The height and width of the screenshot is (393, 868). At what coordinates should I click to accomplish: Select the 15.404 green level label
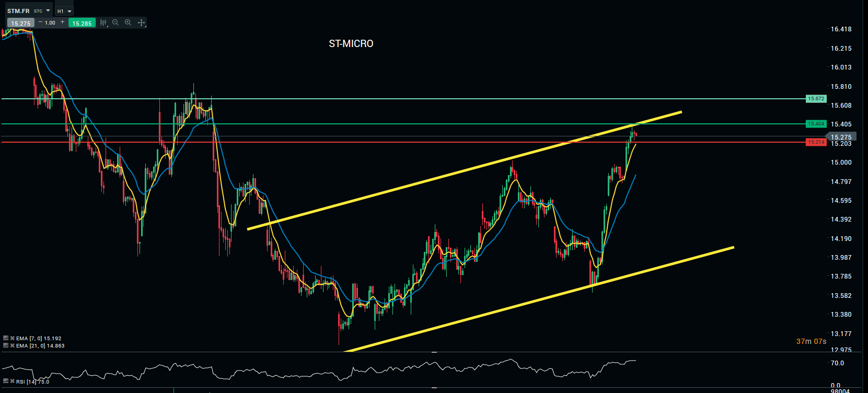coord(816,124)
